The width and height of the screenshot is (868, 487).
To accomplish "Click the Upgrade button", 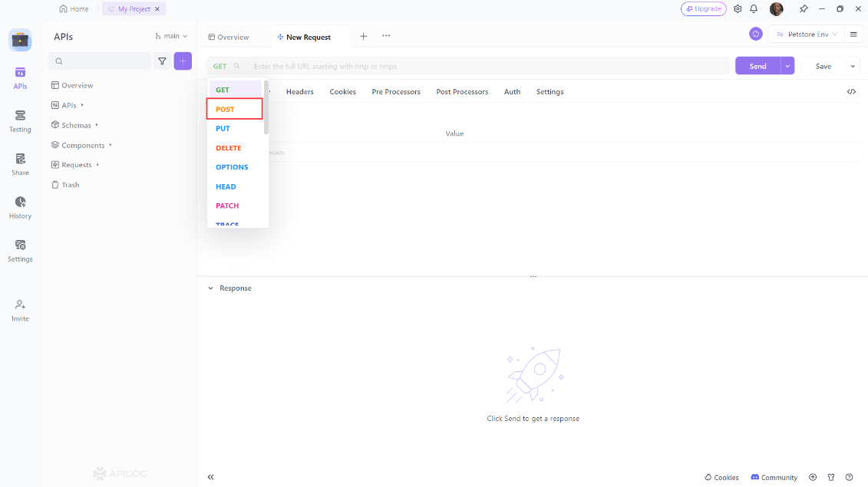I will [704, 9].
